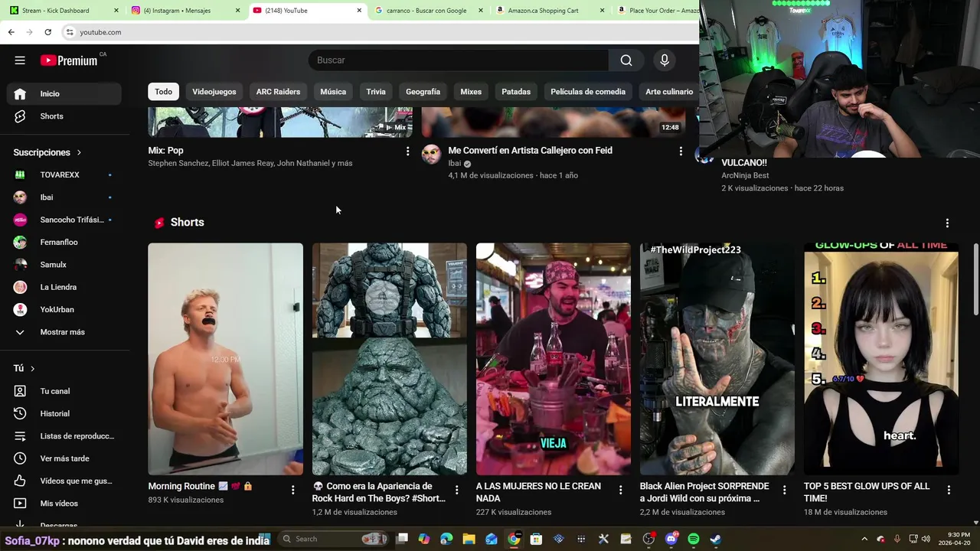The height and width of the screenshot is (551, 980).
Task: Select the Arte culinario chip
Action: coord(669,92)
